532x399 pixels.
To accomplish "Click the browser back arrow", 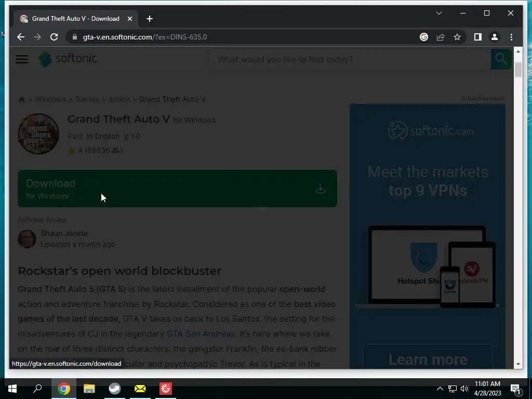I will click(x=21, y=37).
